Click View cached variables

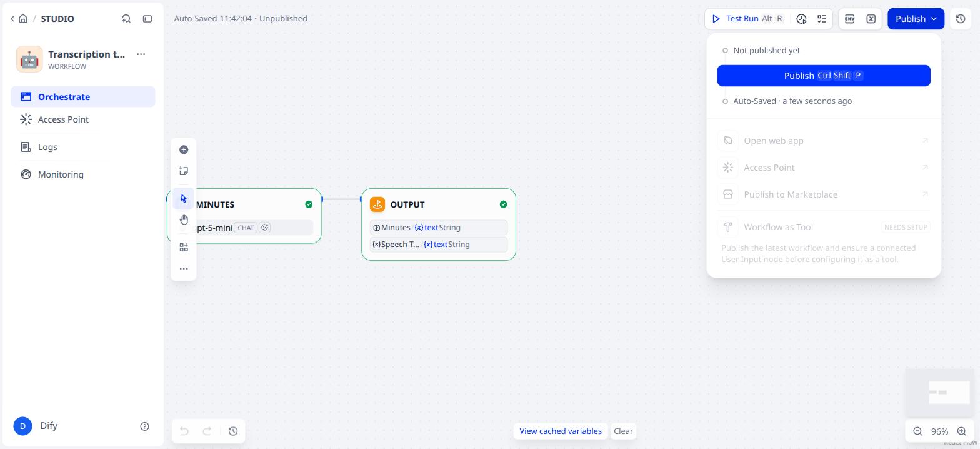[x=561, y=431]
